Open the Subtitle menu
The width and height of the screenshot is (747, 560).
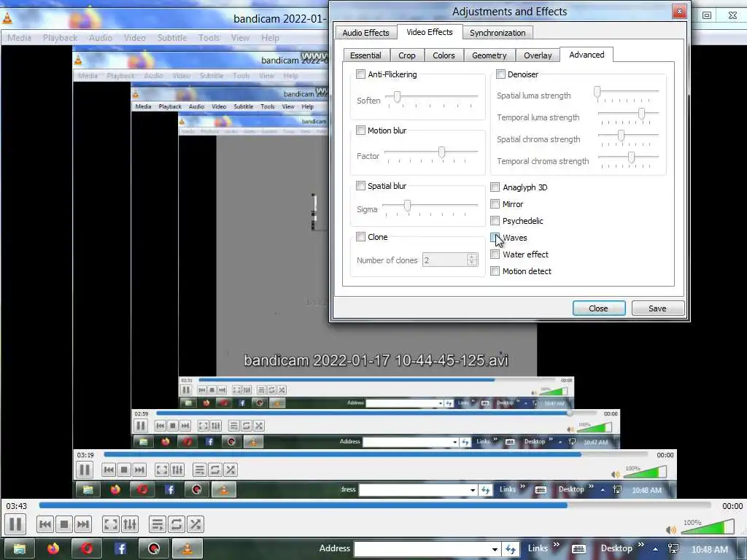(172, 38)
